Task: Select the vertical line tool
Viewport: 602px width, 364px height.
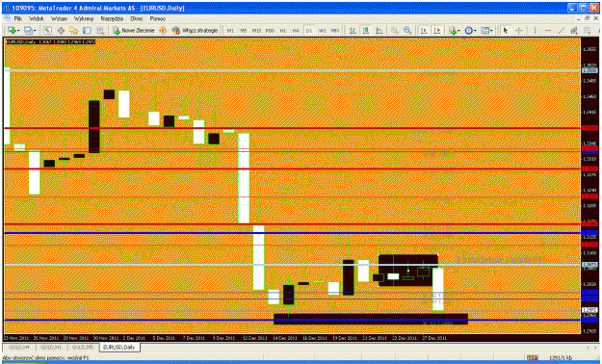Action: point(535,31)
